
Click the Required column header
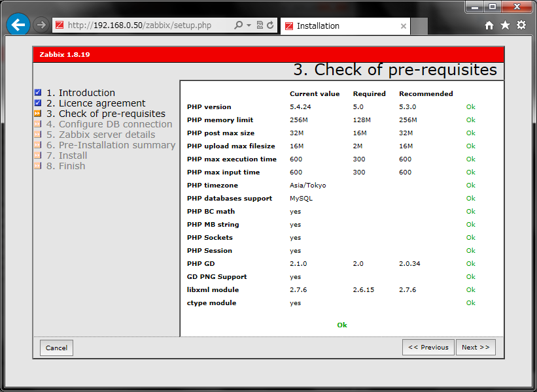click(x=369, y=93)
